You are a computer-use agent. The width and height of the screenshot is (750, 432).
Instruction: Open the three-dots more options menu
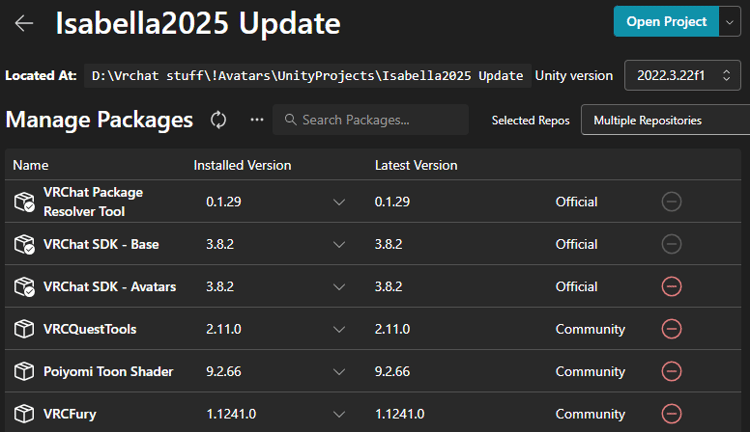[257, 120]
